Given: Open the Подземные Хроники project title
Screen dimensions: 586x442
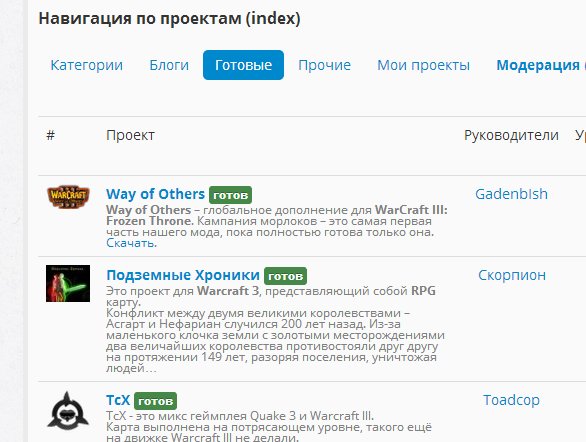Looking at the screenshot, I should pos(183,275).
